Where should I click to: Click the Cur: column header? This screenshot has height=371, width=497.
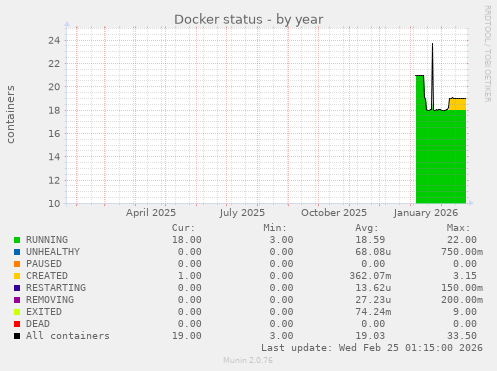183,228
